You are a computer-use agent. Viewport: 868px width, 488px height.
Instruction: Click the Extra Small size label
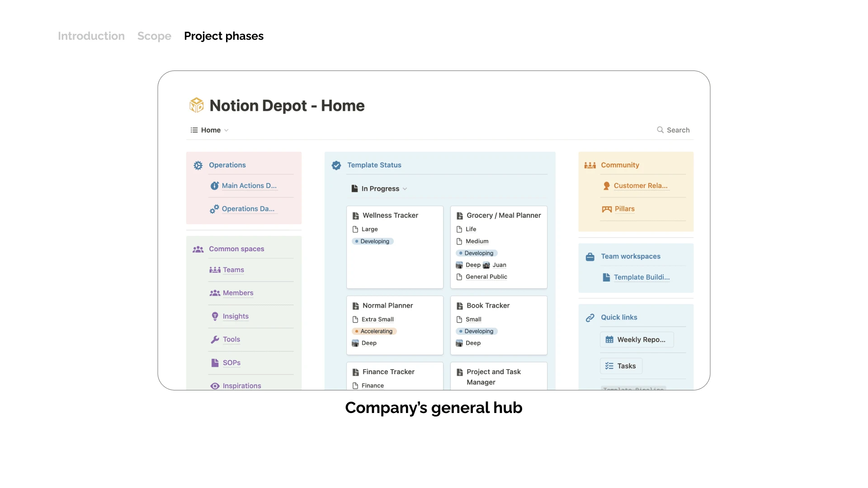click(x=377, y=319)
